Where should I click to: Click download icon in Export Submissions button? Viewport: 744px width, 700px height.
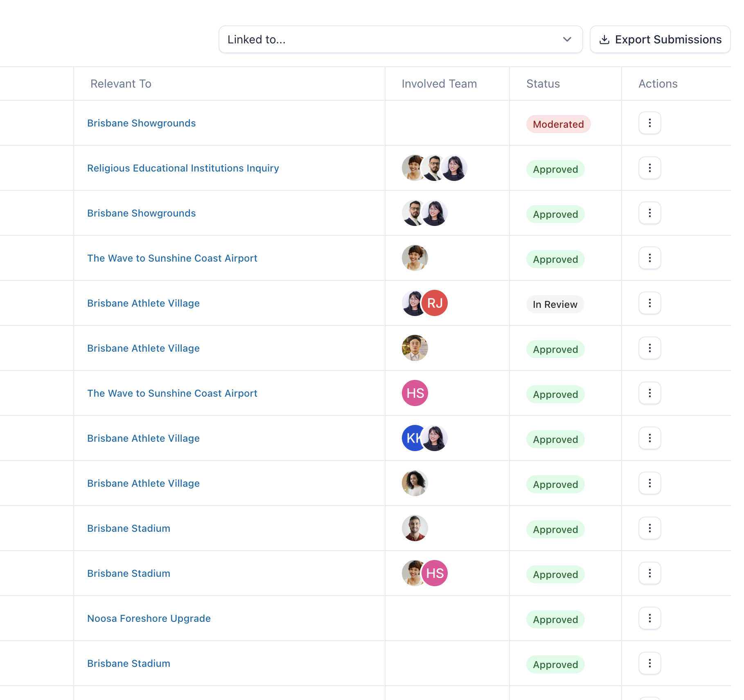click(x=604, y=40)
